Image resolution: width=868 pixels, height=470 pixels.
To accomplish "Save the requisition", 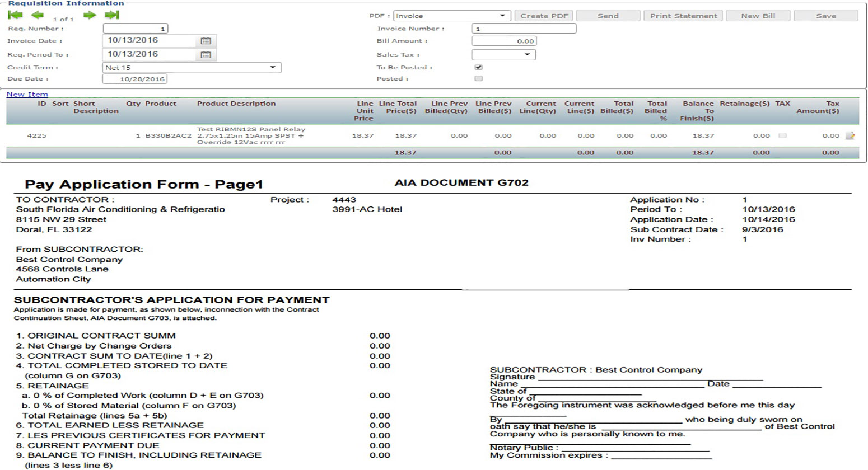I will tap(826, 15).
